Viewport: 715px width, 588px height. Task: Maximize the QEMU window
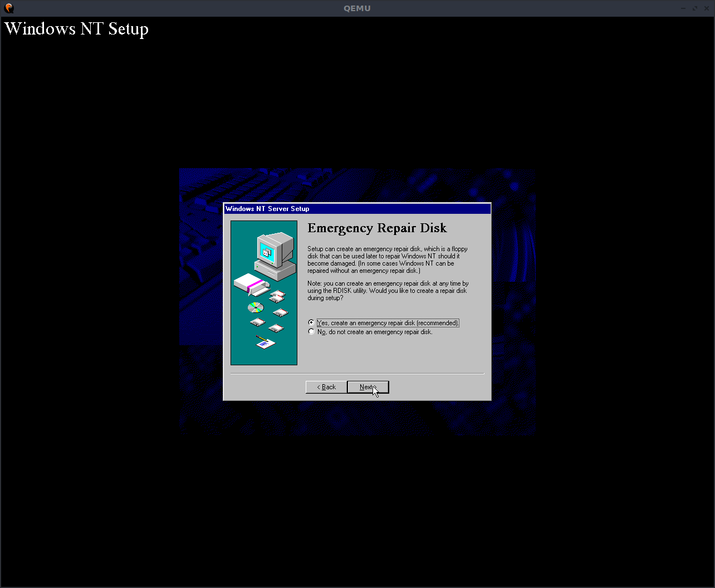[x=695, y=8]
